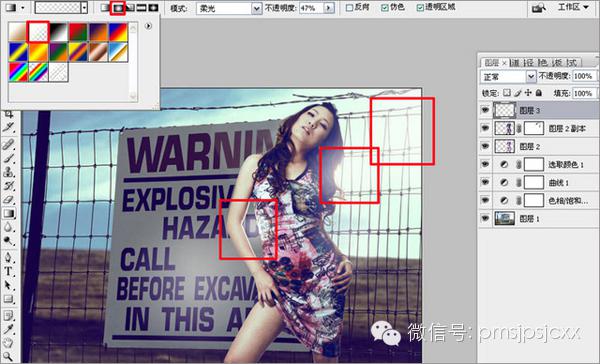This screenshot has height=364, width=600.
Task: Select the 图层 2 副本 layer mask thumbnail
Action: coord(533,128)
